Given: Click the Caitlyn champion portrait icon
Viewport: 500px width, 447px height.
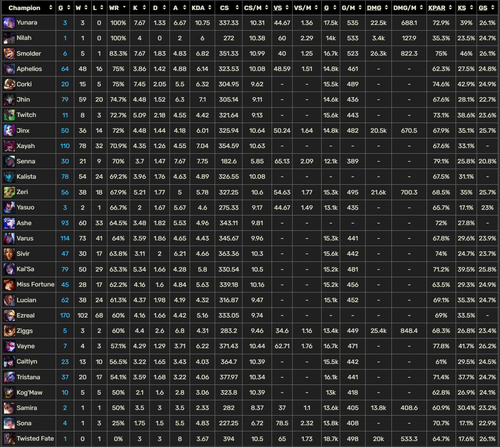Looking at the screenshot, I should 9,362.
